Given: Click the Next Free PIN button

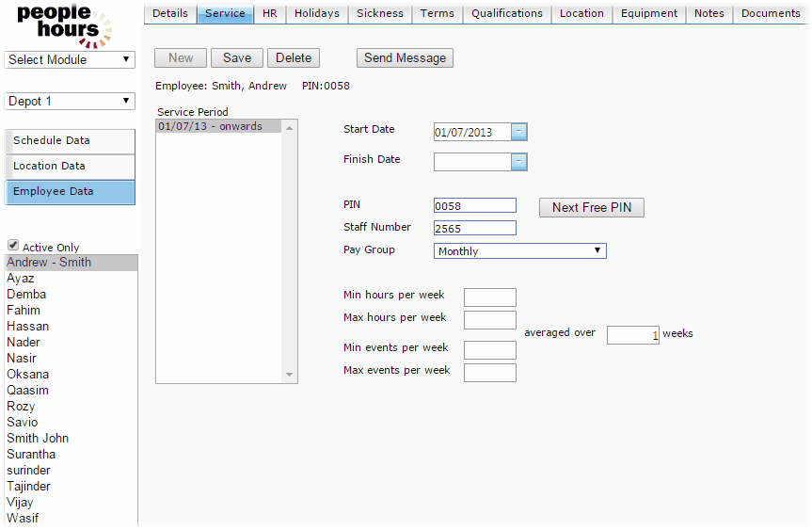Looking at the screenshot, I should (591, 208).
